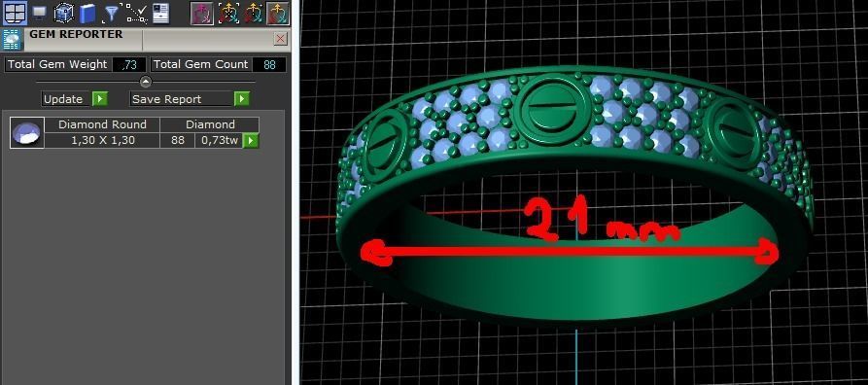Click green arrow in the Diamond row
This screenshot has height=385, width=868.
click(x=251, y=141)
